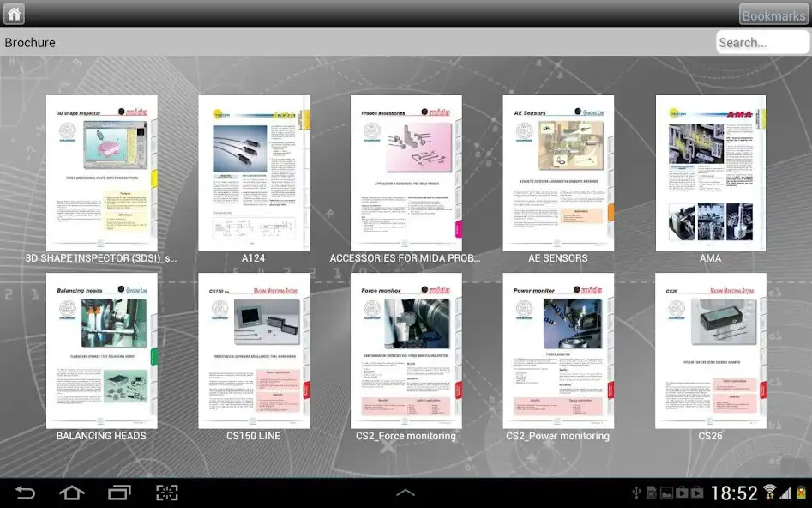Open the CS2_Force monitoring brochure
Image resolution: width=812 pixels, height=508 pixels.
(406, 347)
